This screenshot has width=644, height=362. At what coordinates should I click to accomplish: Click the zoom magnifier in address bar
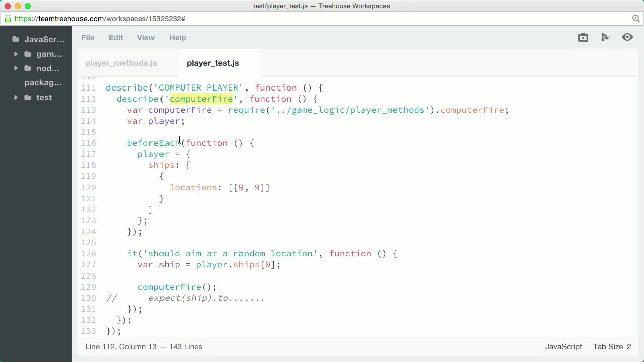click(636, 19)
